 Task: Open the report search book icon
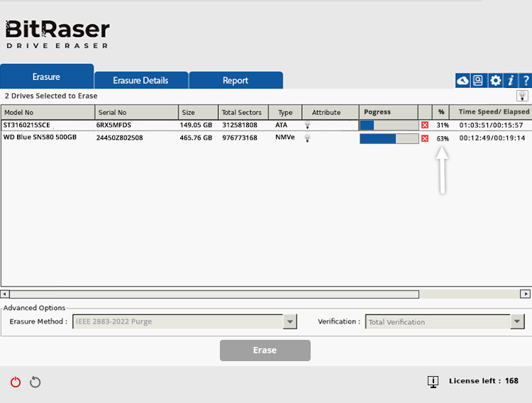(x=479, y=81)
